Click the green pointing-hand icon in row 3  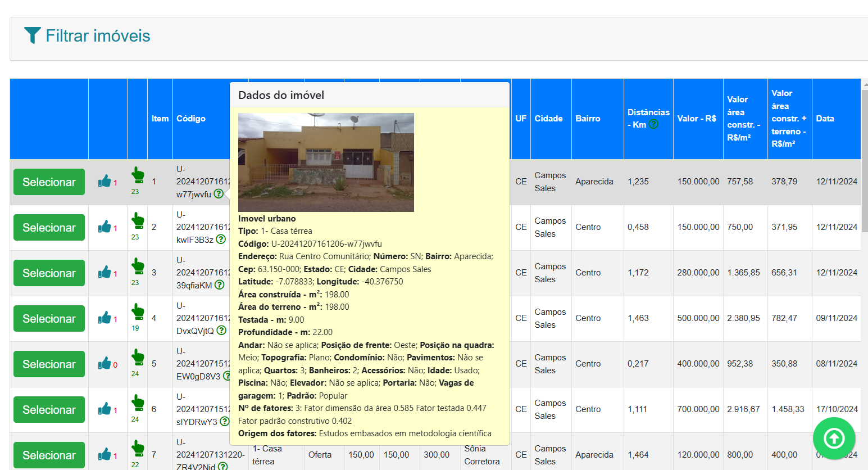(x=138, y=266)
